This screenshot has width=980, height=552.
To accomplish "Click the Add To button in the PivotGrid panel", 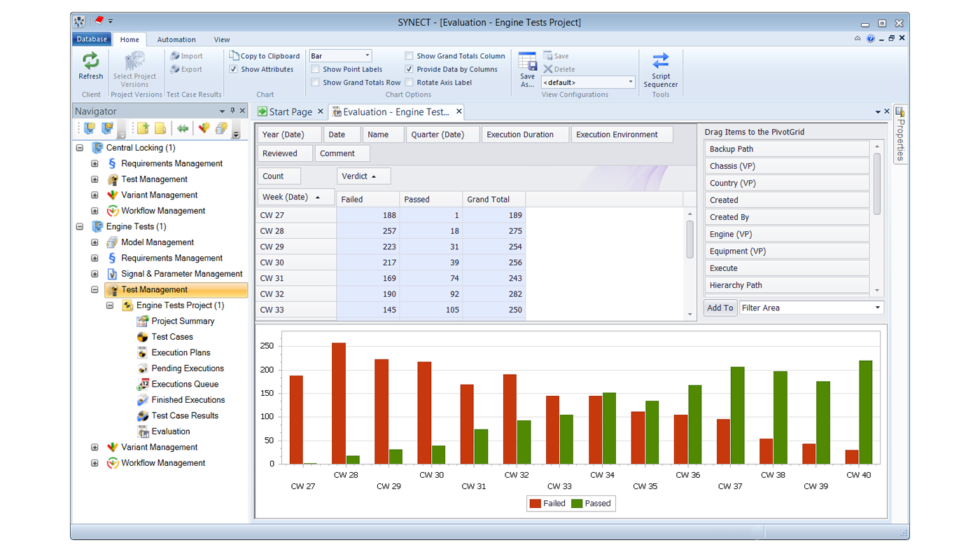I will [720, 307].
